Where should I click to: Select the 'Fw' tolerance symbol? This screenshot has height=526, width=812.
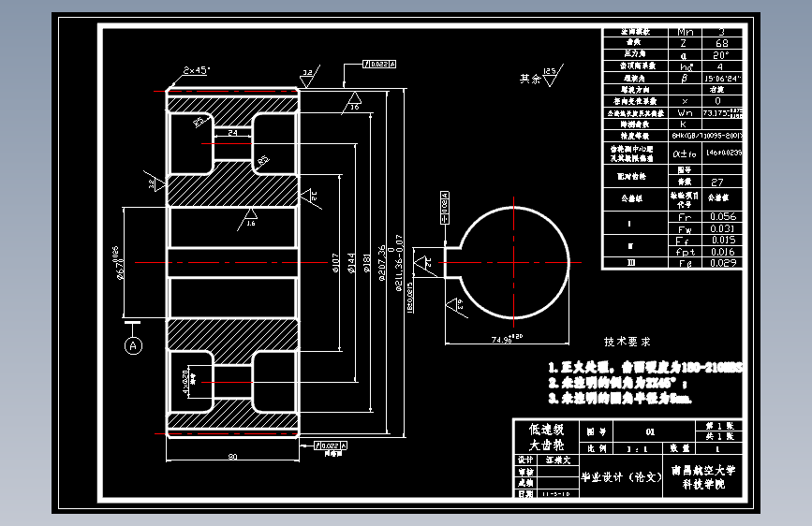pyautogui.click(x=685, y=228)
